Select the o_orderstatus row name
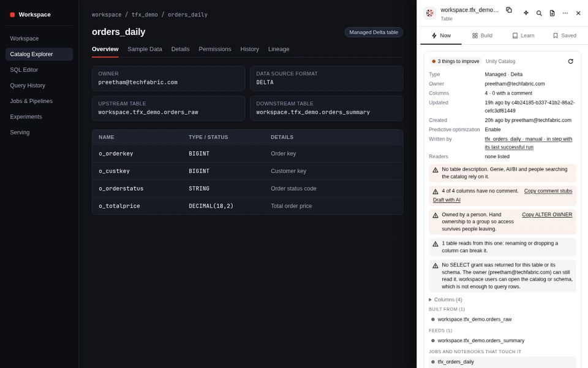The height and width of the screenshot is (368, 588). 121,188
